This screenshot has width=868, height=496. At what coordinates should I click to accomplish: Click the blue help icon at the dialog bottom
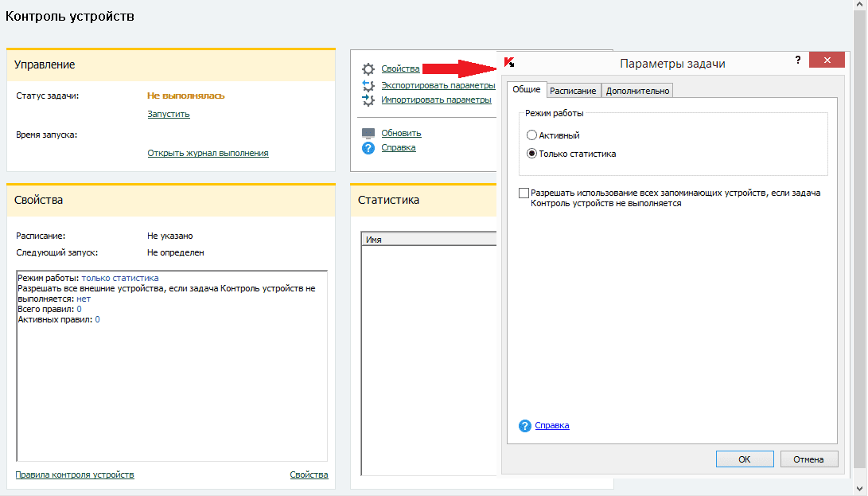pyautogui.click(x=524, y=426)
